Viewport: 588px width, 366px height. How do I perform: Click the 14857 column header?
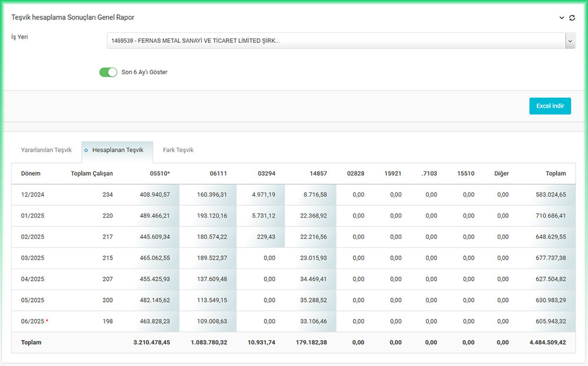(318, 174)
